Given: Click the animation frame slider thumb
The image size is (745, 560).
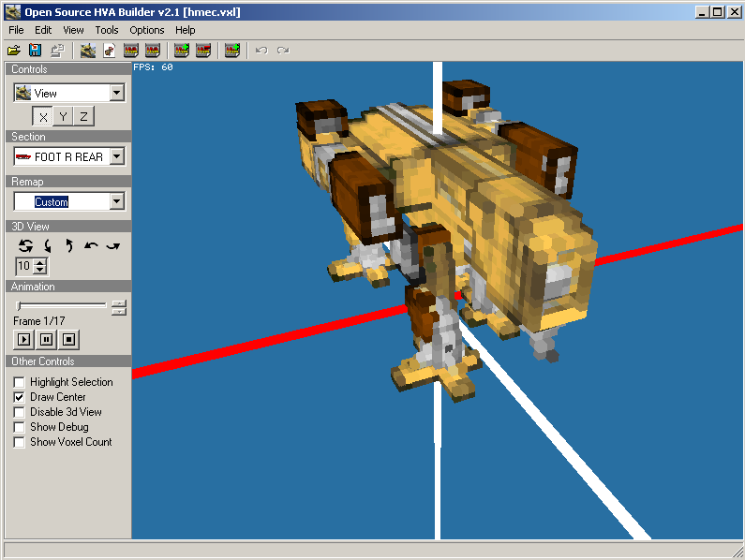Looking at the screenshot, I should click(19, 306).
